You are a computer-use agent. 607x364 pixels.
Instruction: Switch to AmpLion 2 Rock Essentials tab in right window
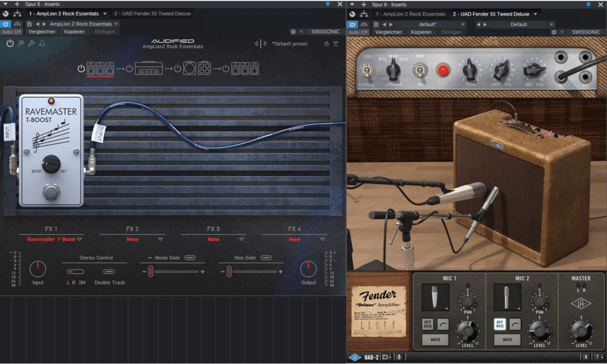point(410,14)
